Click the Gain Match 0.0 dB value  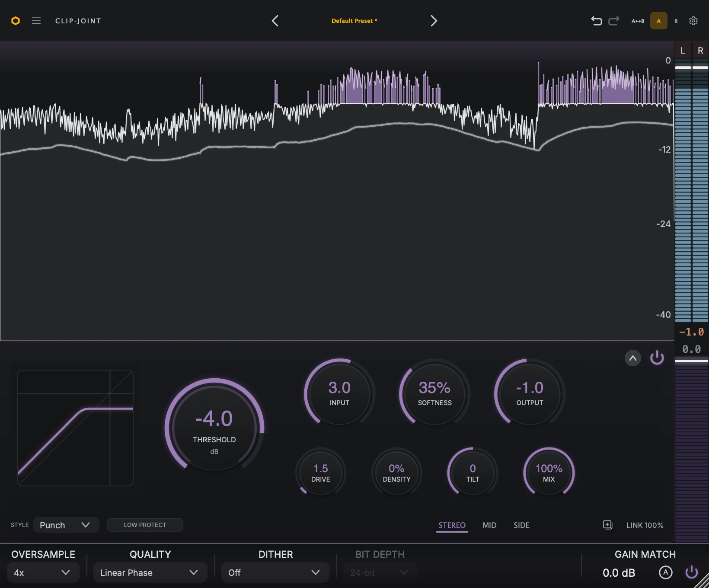(619, 573)
